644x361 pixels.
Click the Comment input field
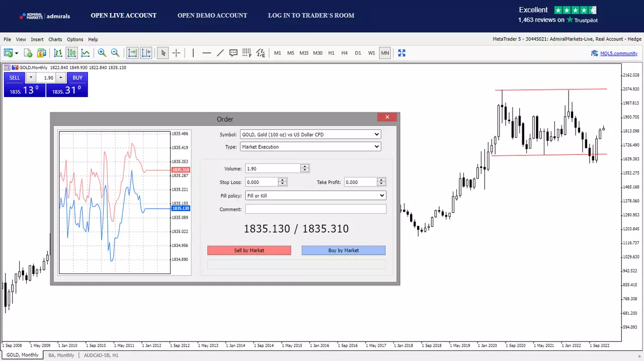click(315, 209)
